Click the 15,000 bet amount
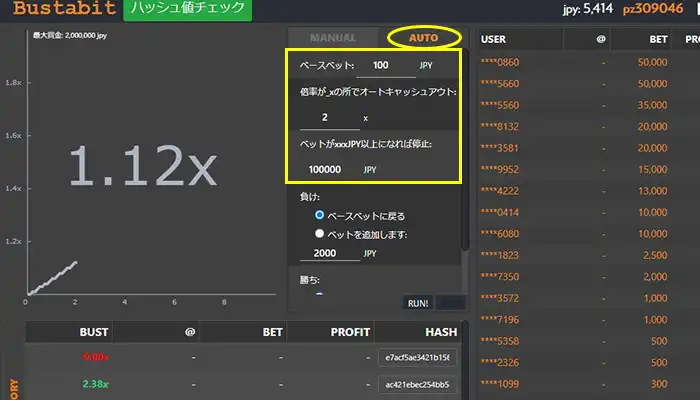The image size is (700, 400). pos(653,169)
